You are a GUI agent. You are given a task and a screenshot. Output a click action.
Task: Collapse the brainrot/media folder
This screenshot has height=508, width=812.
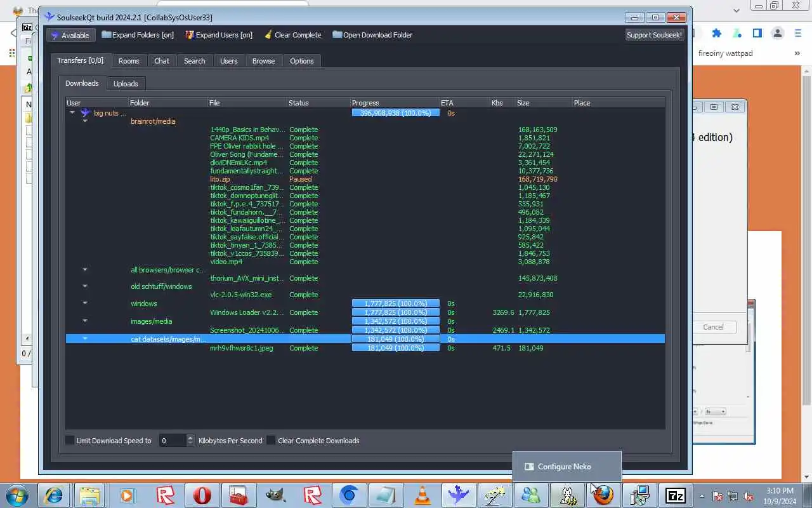[85, 121]
